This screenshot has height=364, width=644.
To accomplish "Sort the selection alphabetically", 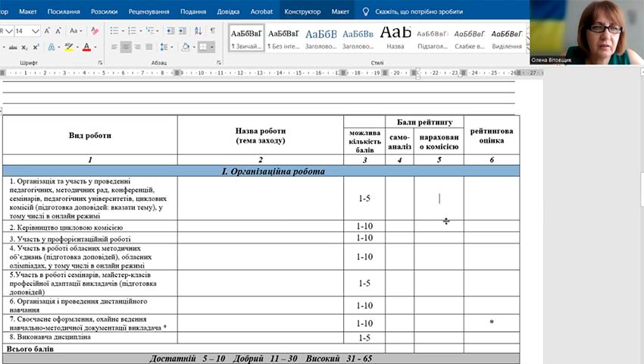I will [x=198, y=31].
